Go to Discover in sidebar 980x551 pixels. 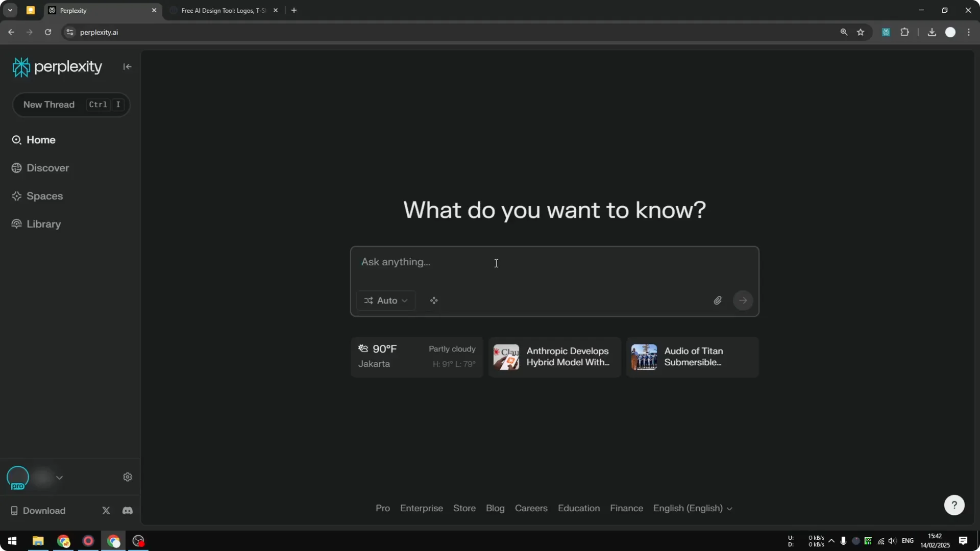point(47,168)
